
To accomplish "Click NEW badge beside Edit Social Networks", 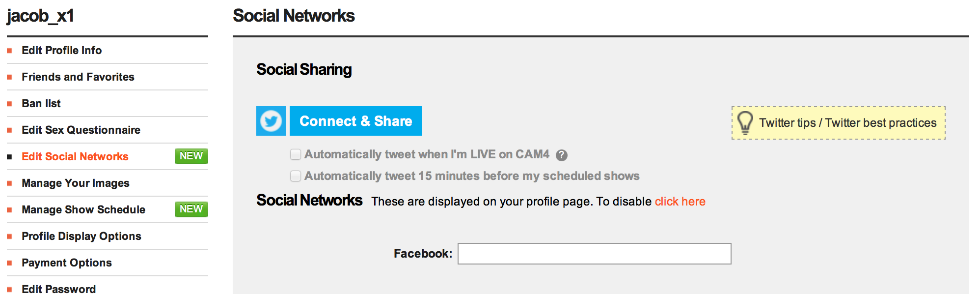I will pyautogui.click(x=191, y=156).
